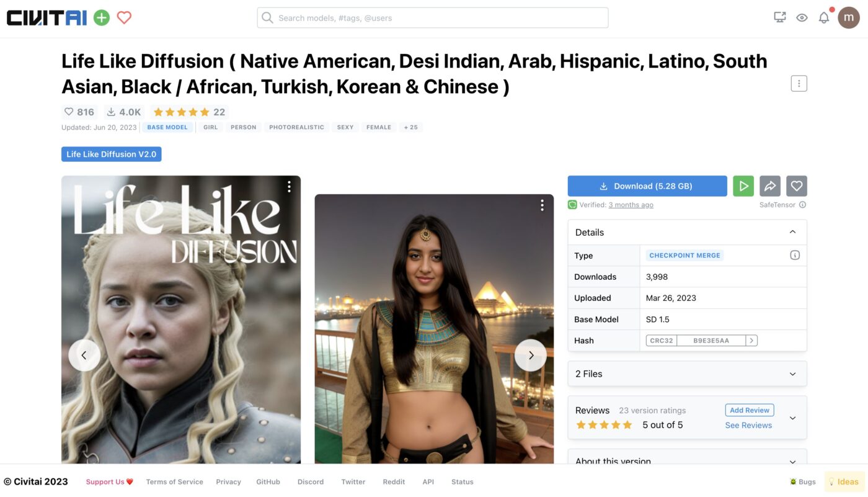The width and height of the screenshot is (868, 497).
Task: Toggle the 816 likes heart counter
Action: pos(79,112)
